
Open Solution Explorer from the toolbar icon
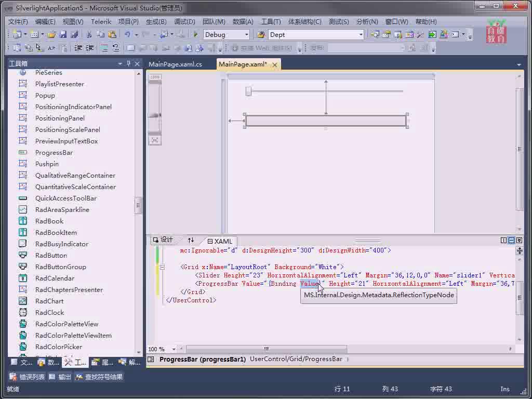[375, 35]
